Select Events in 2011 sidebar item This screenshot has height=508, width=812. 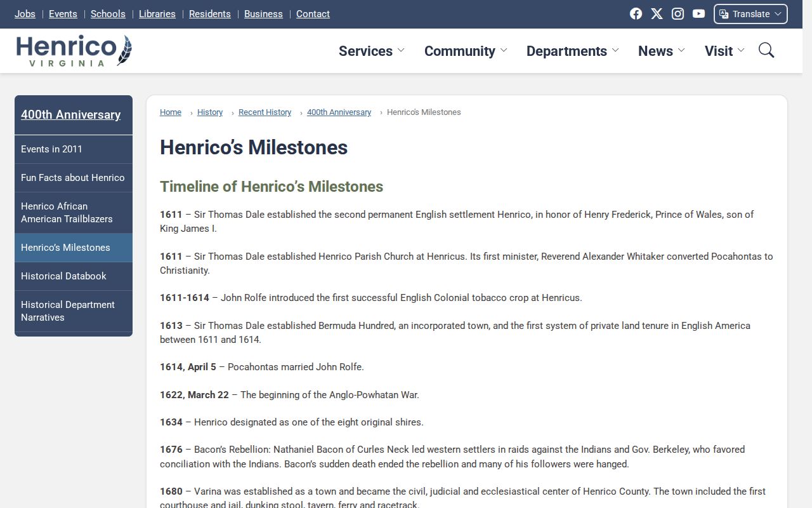pyautogui.click(x=74, y=149)
